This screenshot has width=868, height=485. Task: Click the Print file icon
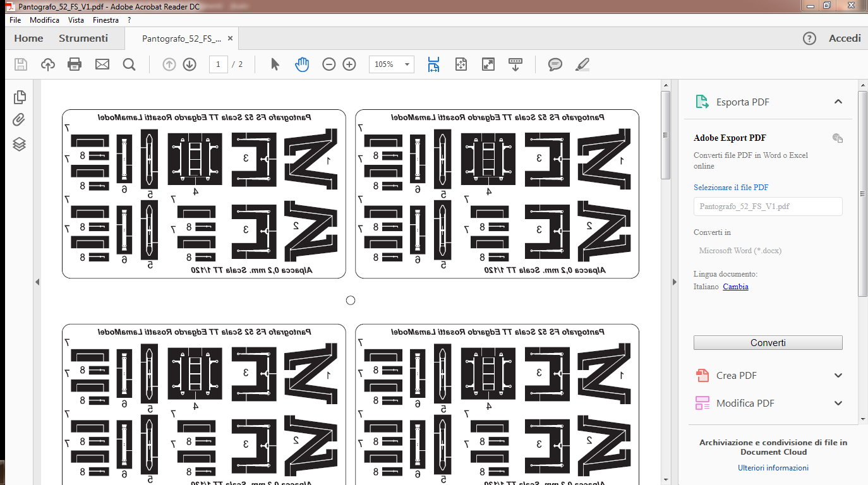tap(75, 64)
